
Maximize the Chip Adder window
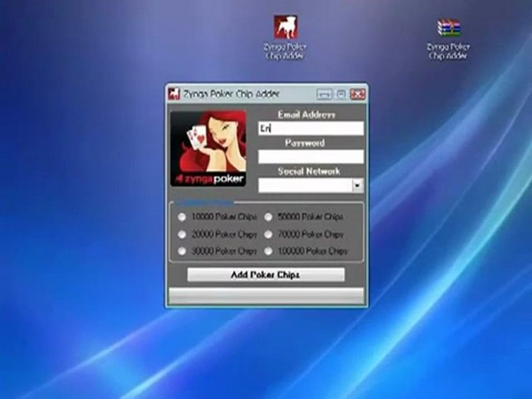click(x=341, y=94)
